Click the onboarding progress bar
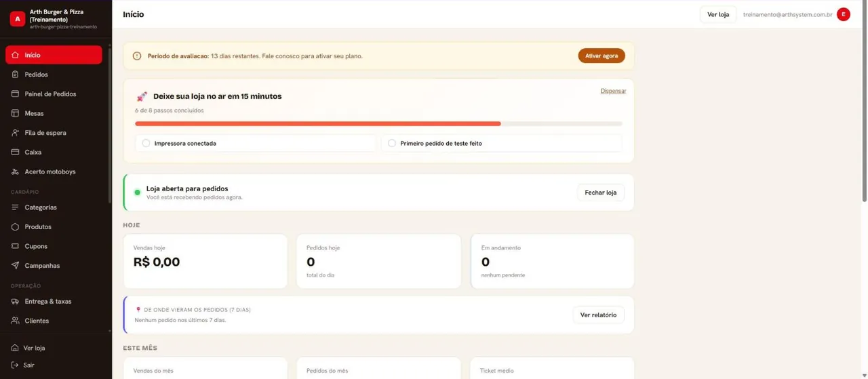This screenshot has width=868, height=379. click(x=378, y=123)
